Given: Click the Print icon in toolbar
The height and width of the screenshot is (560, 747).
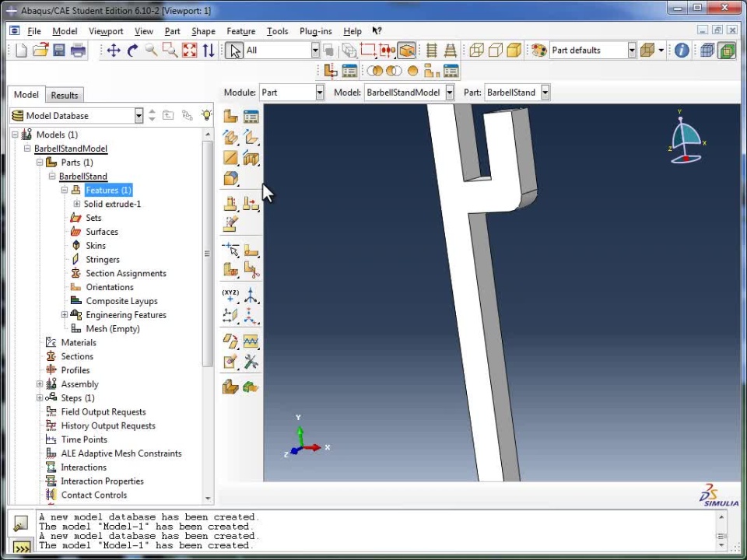Looking at the screenshot, I should (78, 51).
